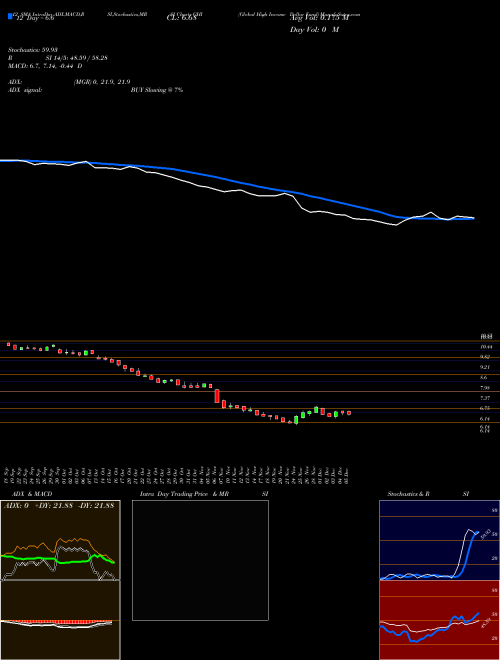The width and height of the screenshot is (500, 660).
Task: Click the tall green candlestick at the price low
Action: (296, 420)
